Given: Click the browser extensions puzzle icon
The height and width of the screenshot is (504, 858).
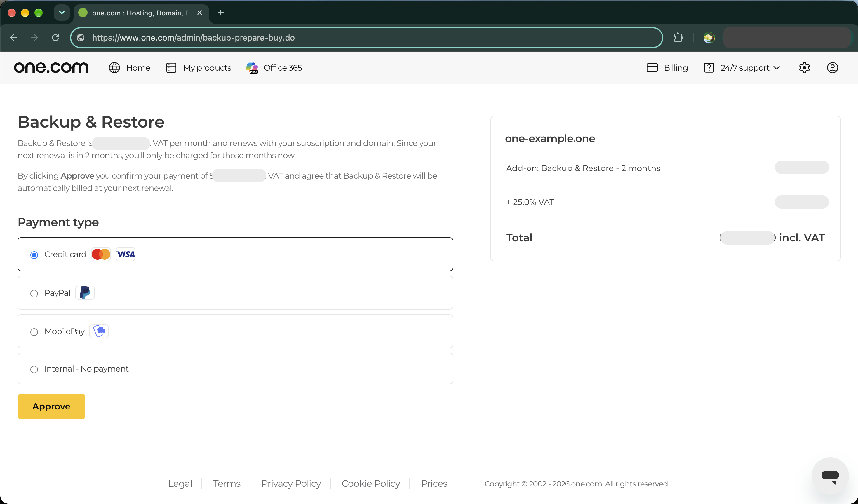Looking at the screenshot, I should pyautogui.click(x=678, y=37).
